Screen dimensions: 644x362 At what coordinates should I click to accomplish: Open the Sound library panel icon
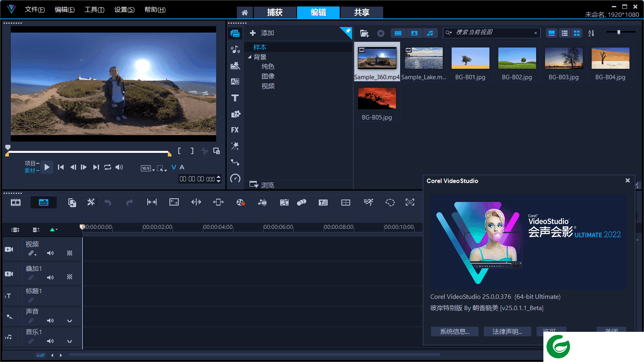(235, 49)
